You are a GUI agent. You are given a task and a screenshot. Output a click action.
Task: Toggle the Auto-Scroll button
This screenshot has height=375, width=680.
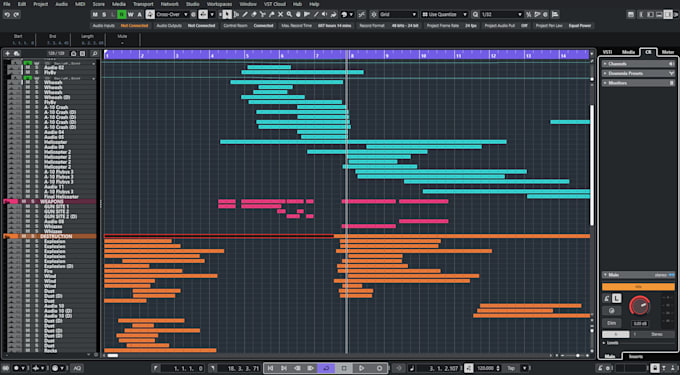(203, 14)
